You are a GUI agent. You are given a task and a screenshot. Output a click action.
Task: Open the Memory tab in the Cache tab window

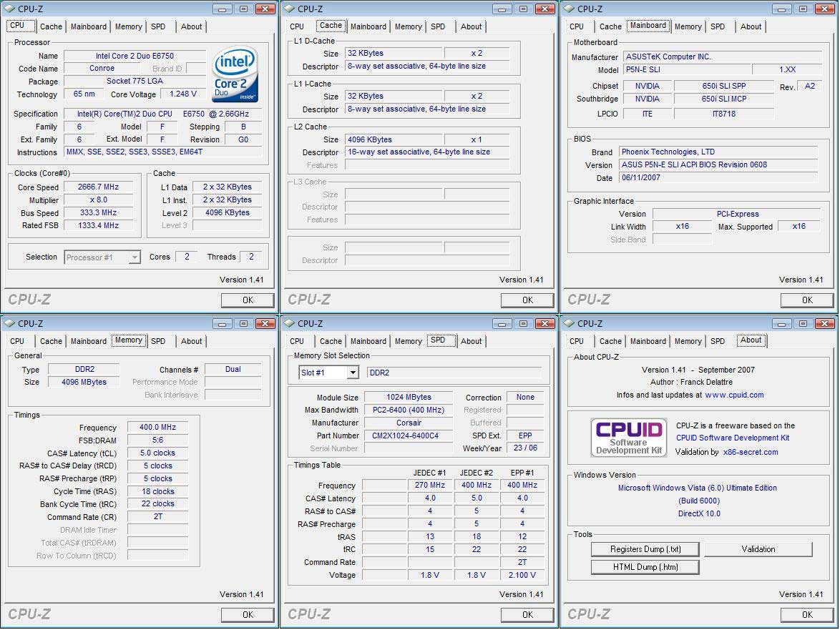click(x=409, y=26)
